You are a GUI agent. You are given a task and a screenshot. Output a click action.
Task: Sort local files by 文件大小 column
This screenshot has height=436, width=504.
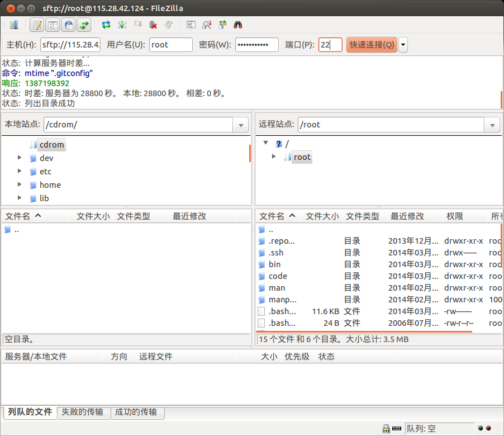(x=93, y=216)
